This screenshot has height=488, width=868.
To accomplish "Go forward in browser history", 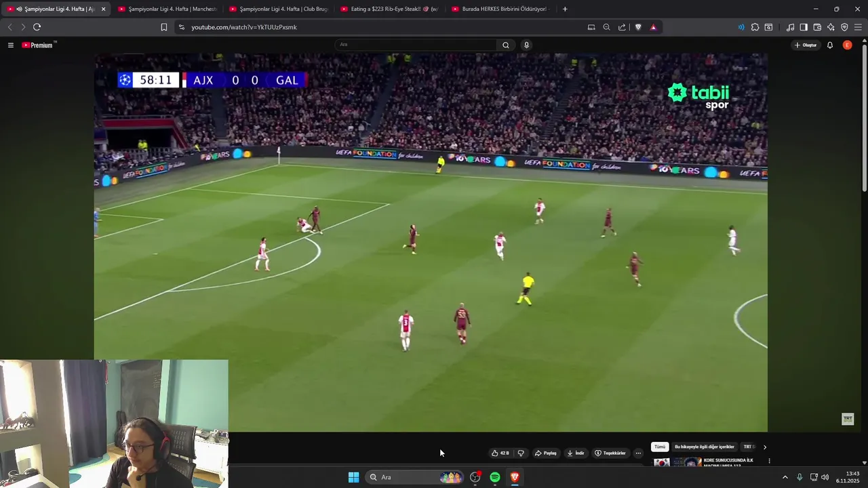I will point(22,27).
